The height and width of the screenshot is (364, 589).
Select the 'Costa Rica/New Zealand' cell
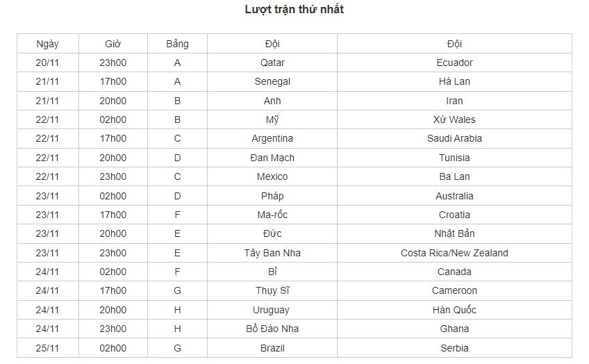click(x=454, y=253)
